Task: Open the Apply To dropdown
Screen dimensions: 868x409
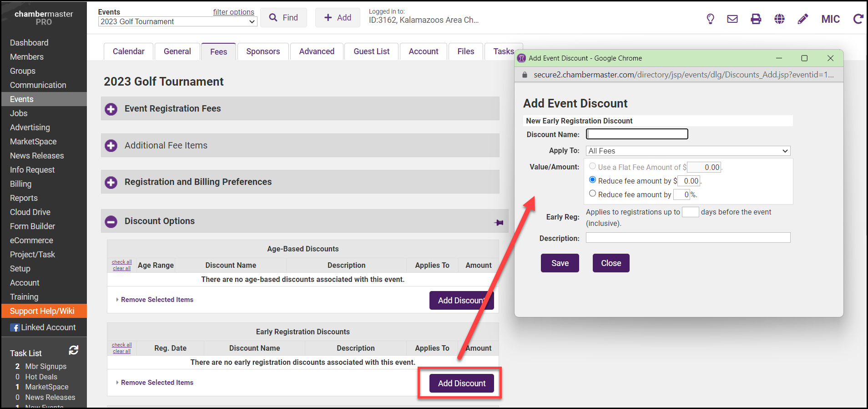Action: (x=688, y=151)
